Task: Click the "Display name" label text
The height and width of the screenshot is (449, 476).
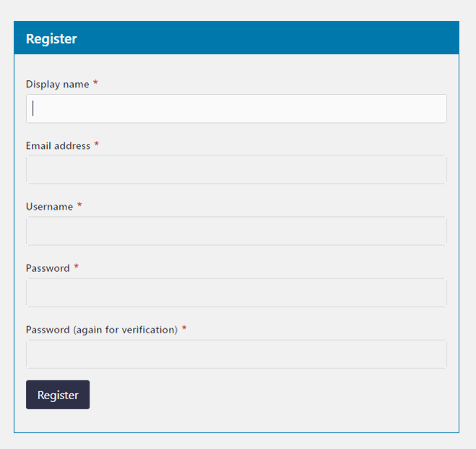Action: tap(58, 85)
